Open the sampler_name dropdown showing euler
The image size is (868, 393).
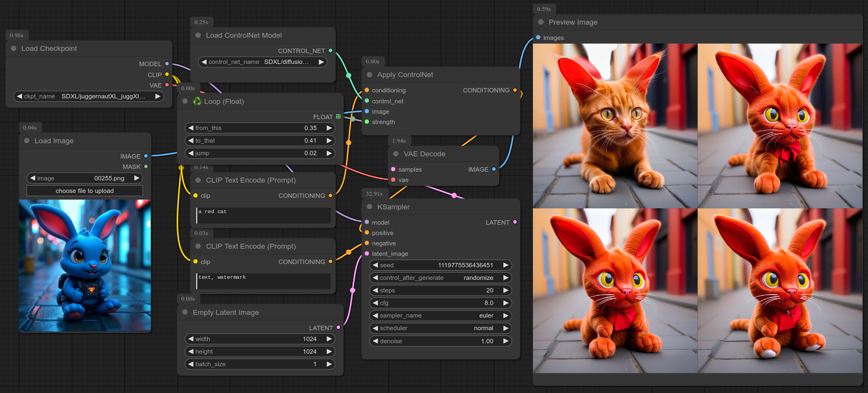(x=440, y=315)
